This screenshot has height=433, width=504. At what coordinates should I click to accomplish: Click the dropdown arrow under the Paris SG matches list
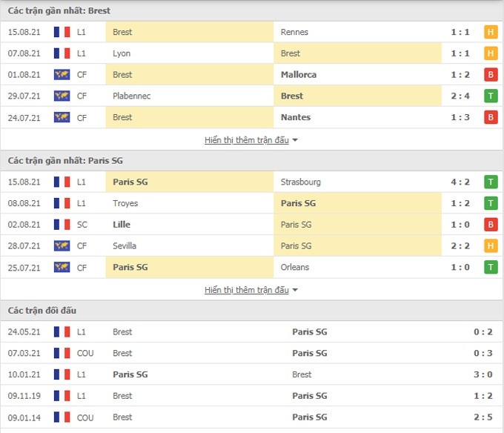[x=295, y=291]
